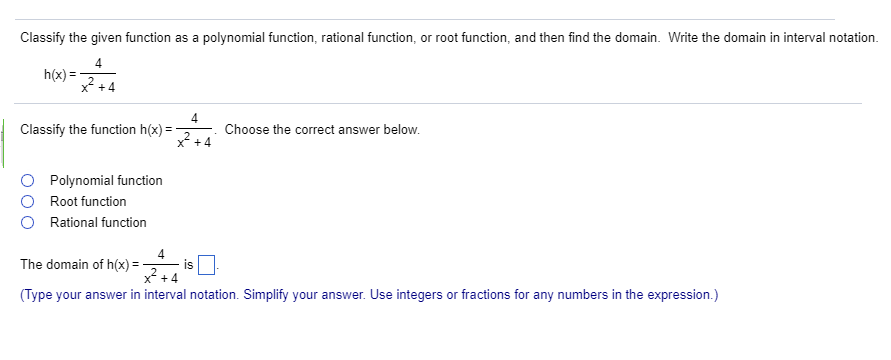The image size is (891, 360).
Task: Mark Rational function as the answer
Action: (27, 223)
